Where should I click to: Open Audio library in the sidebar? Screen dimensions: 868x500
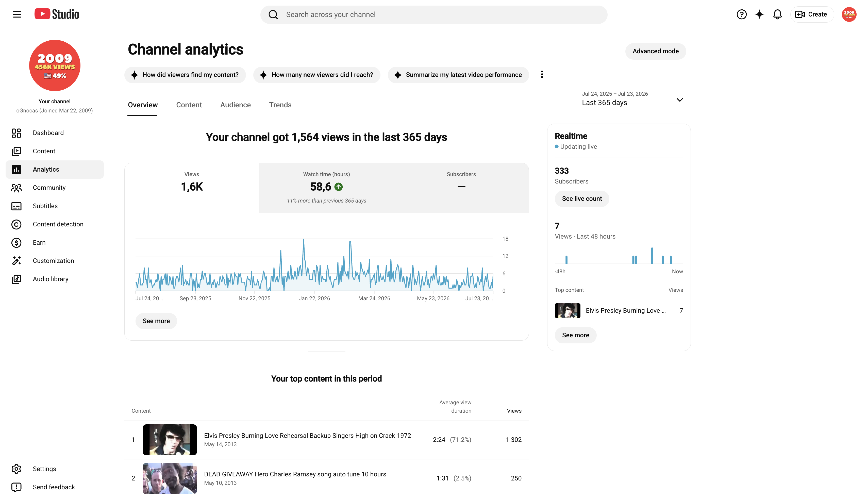[55, 279]
